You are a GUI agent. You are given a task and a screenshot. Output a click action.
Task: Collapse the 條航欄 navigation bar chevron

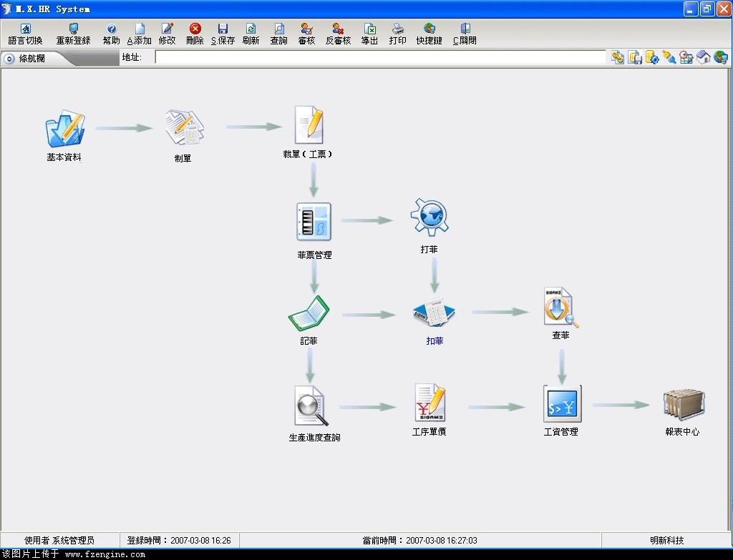pos(9,59)
